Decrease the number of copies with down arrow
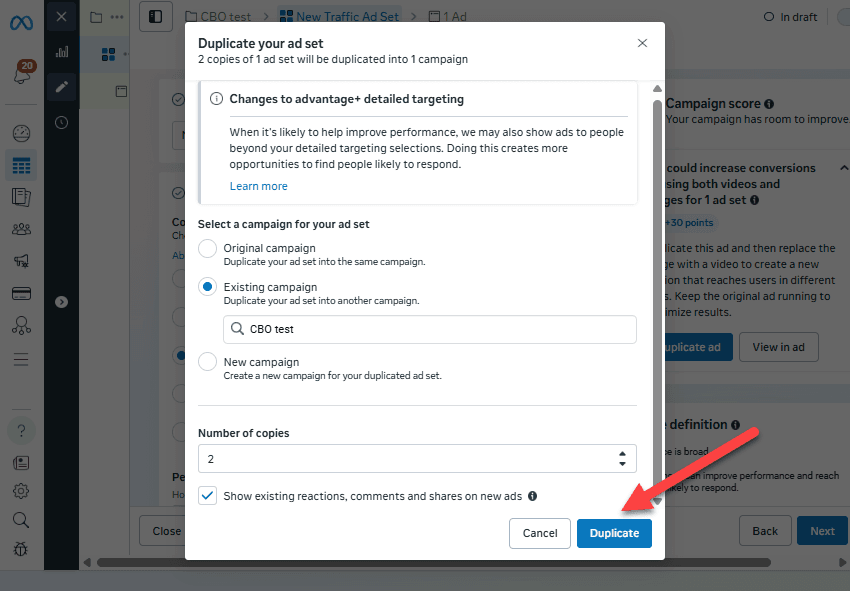850x591 pixels. [622, 464]
